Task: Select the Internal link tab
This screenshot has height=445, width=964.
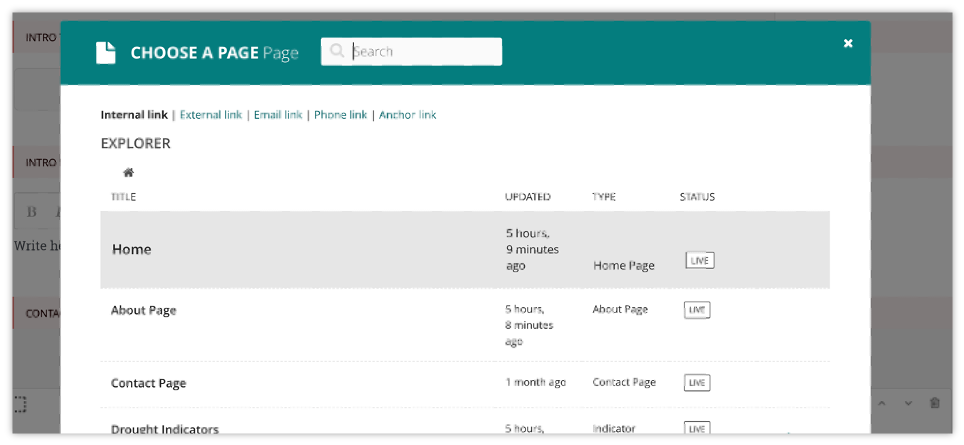Action: click(134, 115)
